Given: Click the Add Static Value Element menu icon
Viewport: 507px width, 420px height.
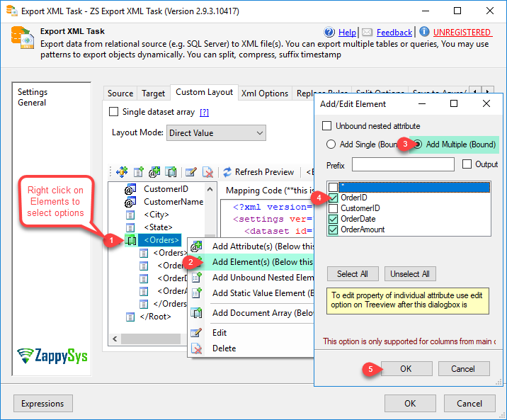Looking at the screenshot, I should (x=197, y=293).
